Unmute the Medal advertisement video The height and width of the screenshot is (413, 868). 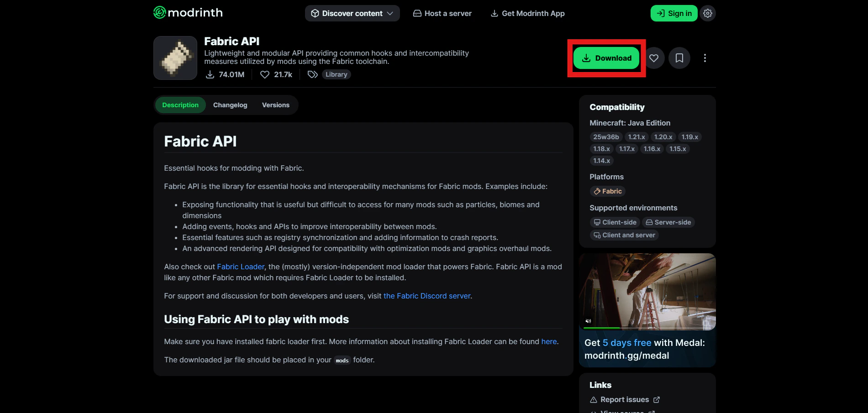point(589,321)
